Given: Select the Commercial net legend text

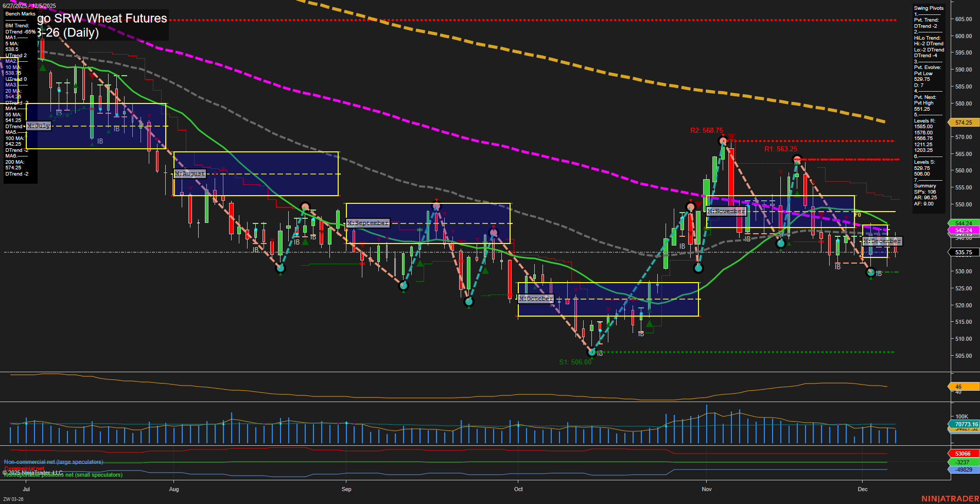Looking at the screenshot, I should click(x=26, y=468).
